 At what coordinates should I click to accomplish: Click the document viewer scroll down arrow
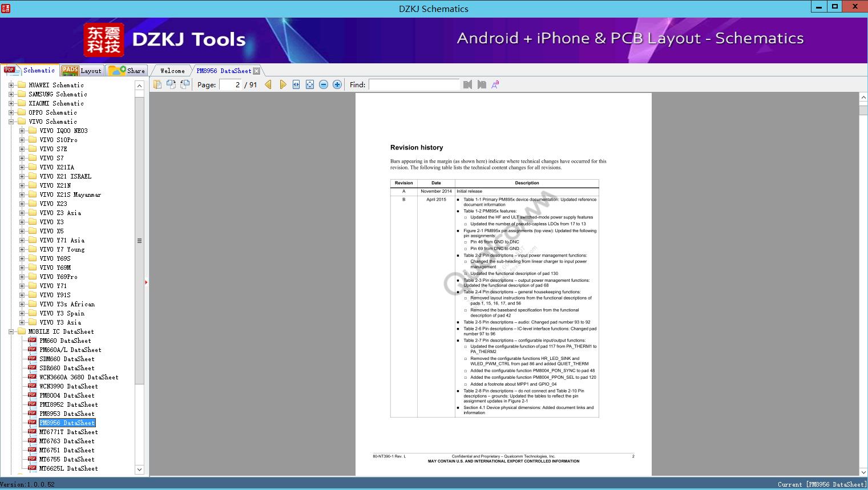863,472
